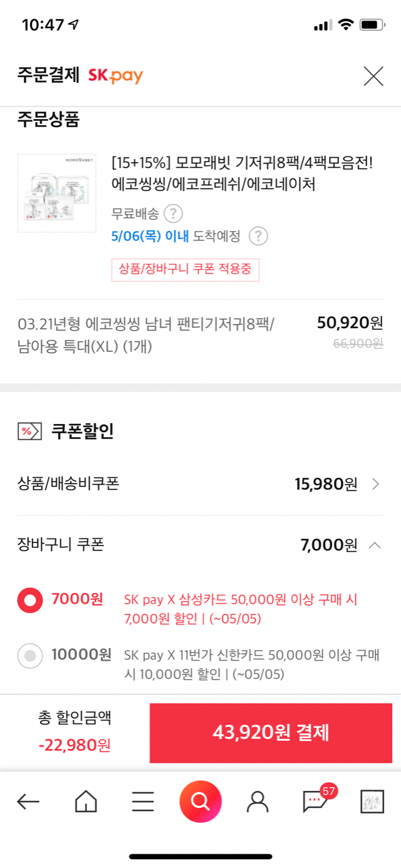This screenshot has height=868, width=401.
Task: Select the 10000원 Shinhan card coupon
Action: pyautogui.click(x=29, y=656)
